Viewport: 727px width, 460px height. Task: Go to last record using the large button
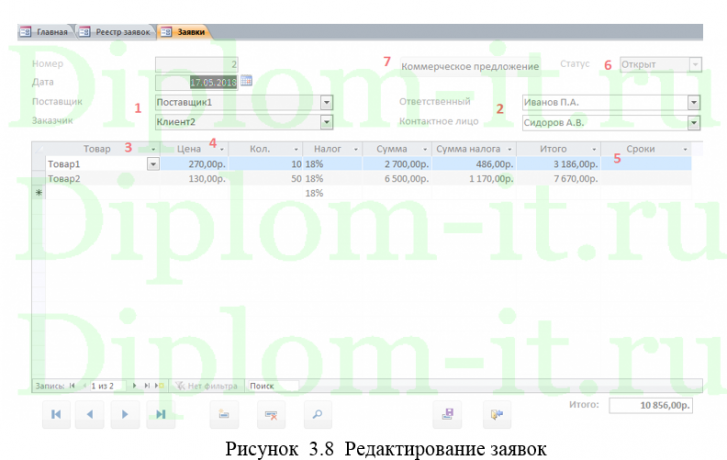(x=160, y=414)
